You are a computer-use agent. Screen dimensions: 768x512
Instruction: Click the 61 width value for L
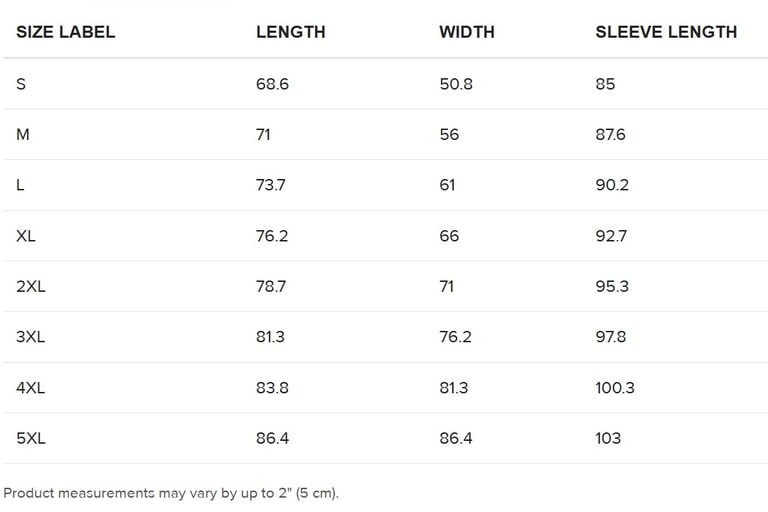[448, 185]
